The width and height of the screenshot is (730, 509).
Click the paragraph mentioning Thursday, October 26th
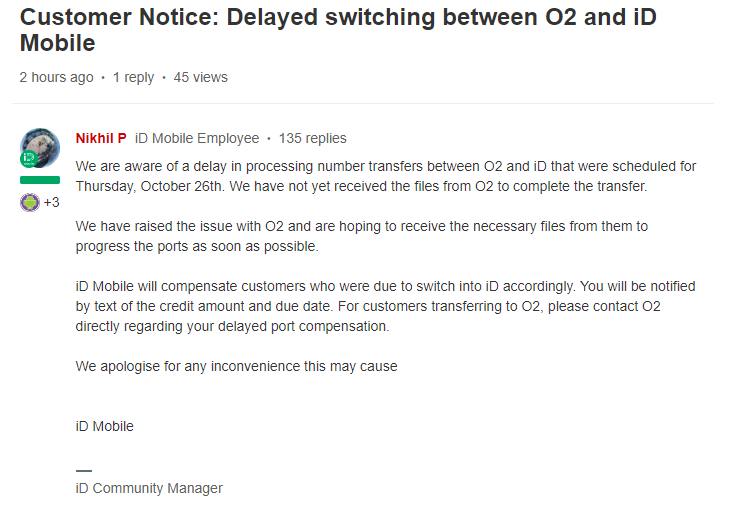[385, 176]
